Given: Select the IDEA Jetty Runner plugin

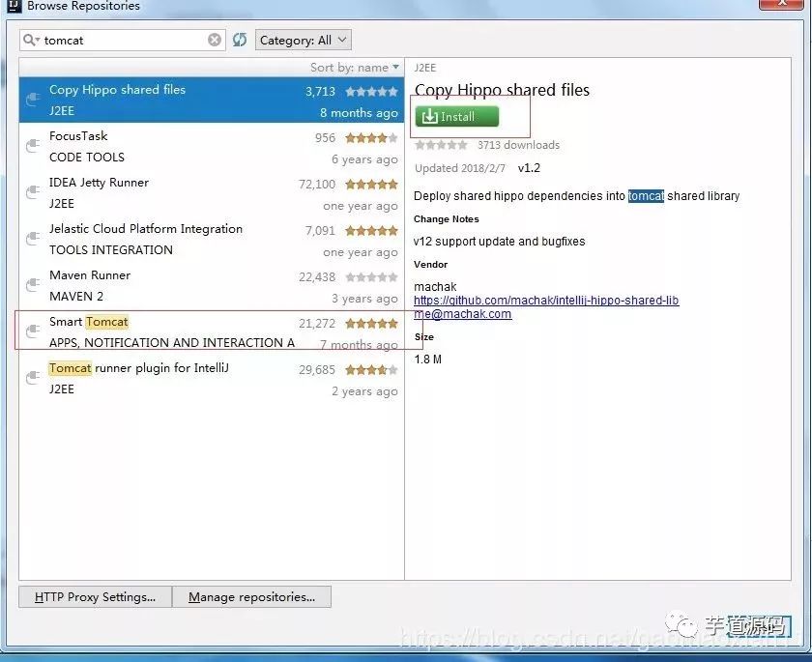Looking at the screenshot, I should click(x=212, y=193).
